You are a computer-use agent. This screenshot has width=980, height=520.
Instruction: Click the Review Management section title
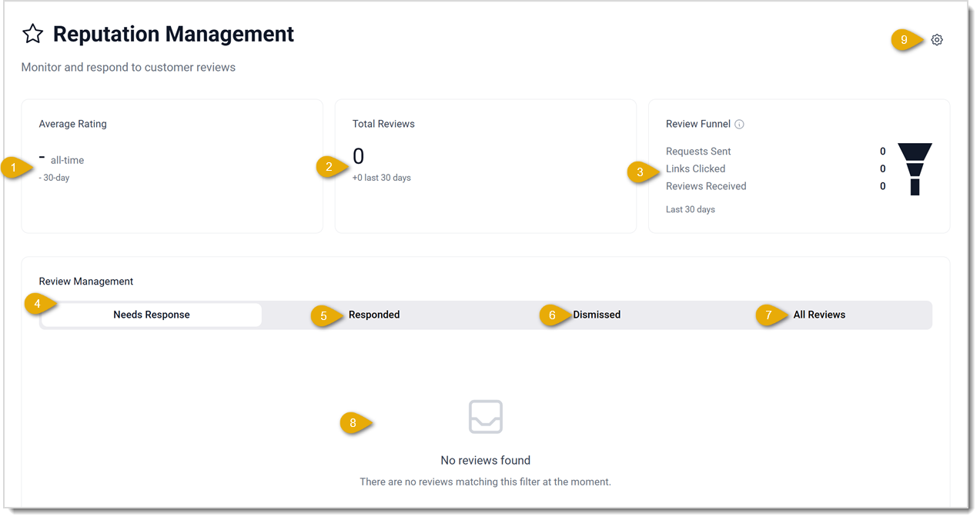tap(86, 282)
